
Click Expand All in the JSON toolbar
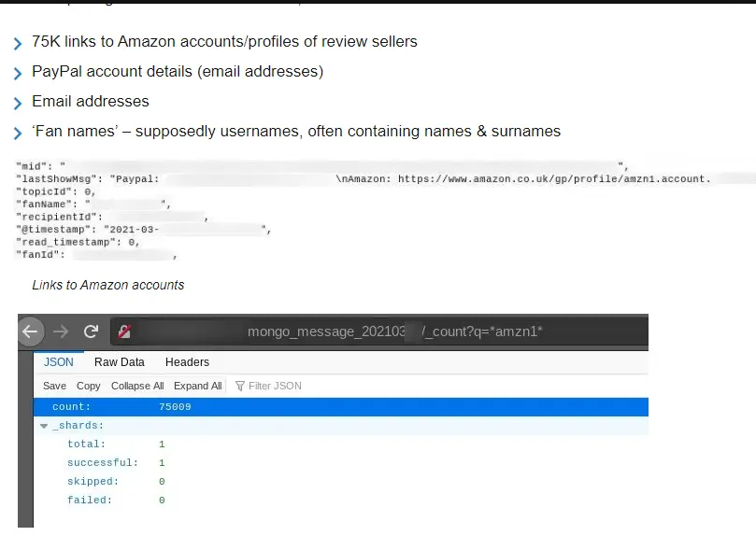point(198,386)
